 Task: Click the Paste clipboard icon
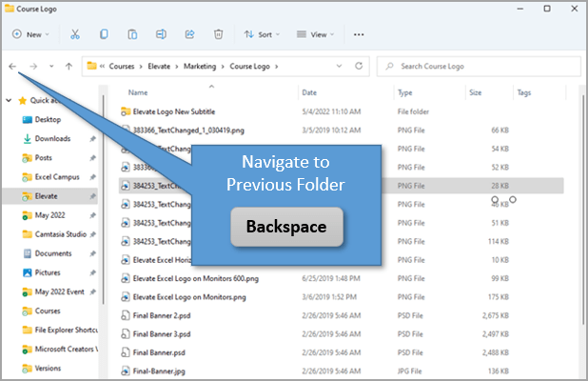click(132, 34)
